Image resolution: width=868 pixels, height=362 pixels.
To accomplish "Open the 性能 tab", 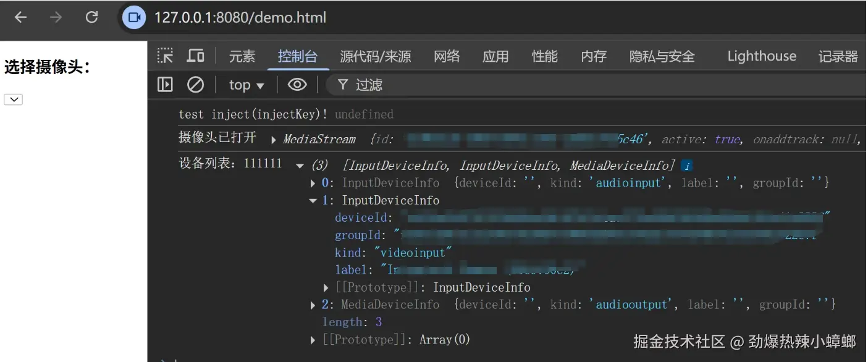I will click(545, 56).
